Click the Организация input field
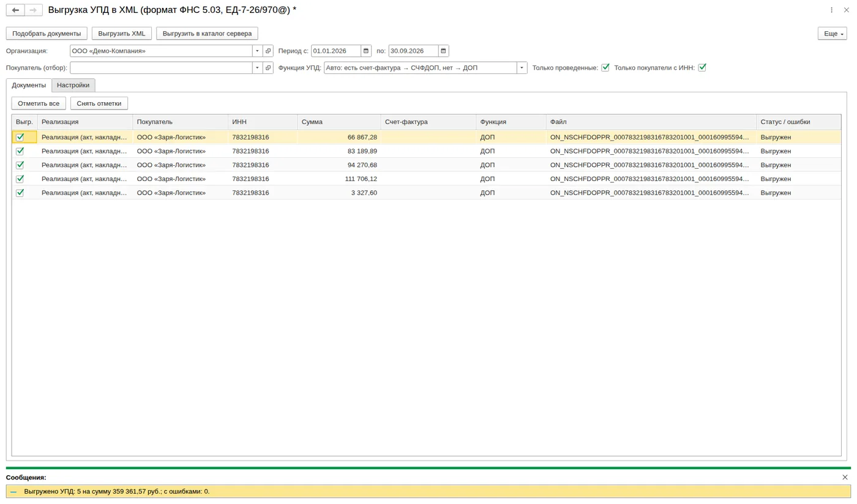The width and height of the screenshot is (857, 504). pos(161,51)
